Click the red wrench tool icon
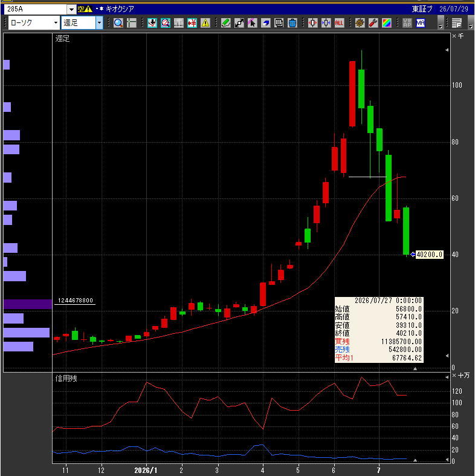Viewport: 475px width, 476px height. coord(373,23)
